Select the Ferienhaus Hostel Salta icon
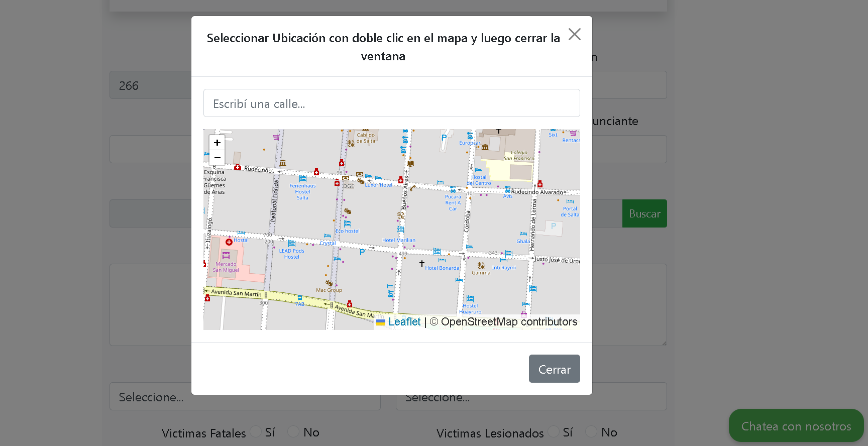 coord(302,179)
